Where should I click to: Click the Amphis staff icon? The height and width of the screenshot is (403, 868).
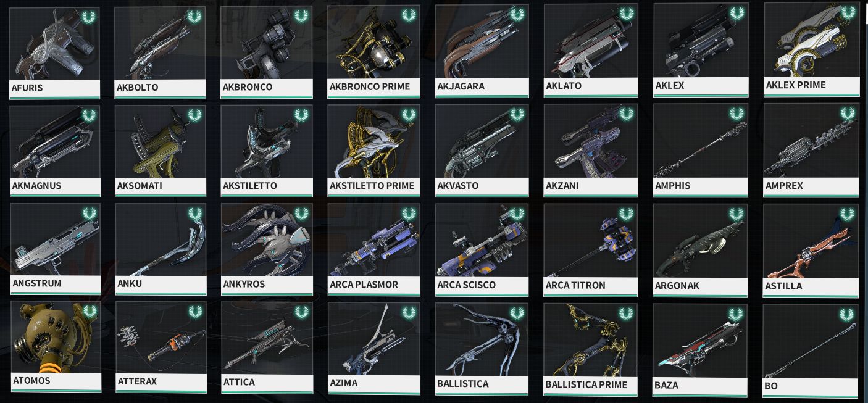[x=700, y=141]
